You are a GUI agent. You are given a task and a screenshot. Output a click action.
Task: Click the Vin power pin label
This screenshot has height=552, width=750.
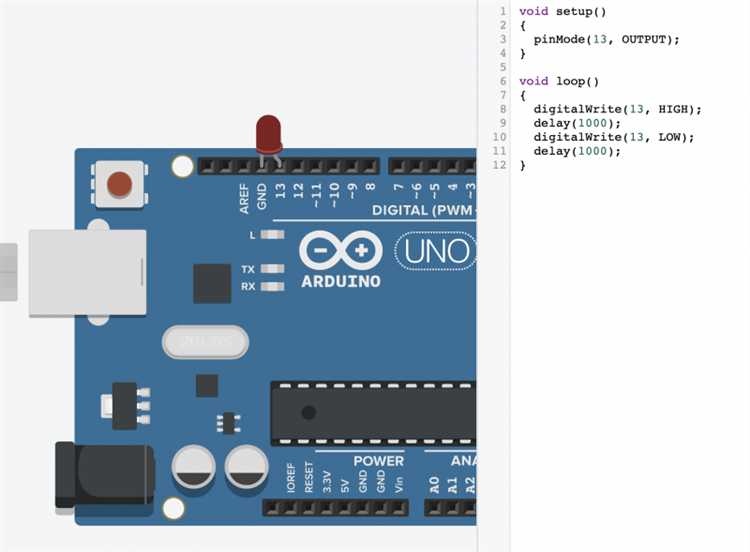click(x=399, y=485)
